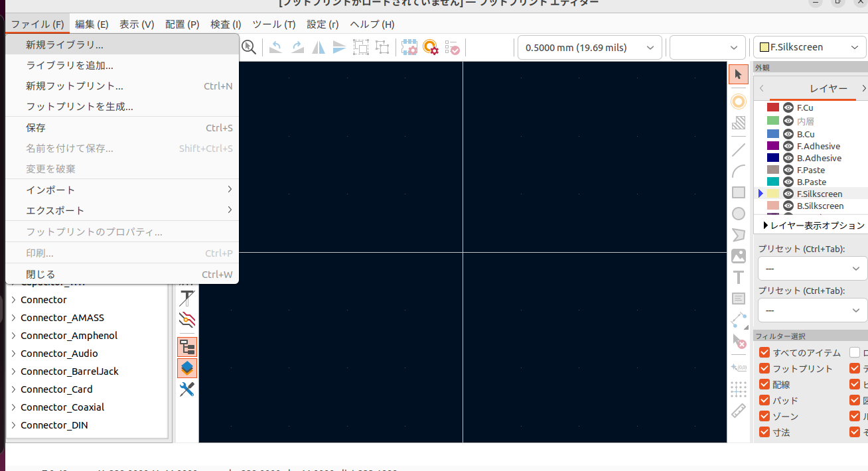Viewport: 868px width, 471px height.
Task: Open the grid size 0.5000 mm dropdown
Action: click(x=590, y=48)
